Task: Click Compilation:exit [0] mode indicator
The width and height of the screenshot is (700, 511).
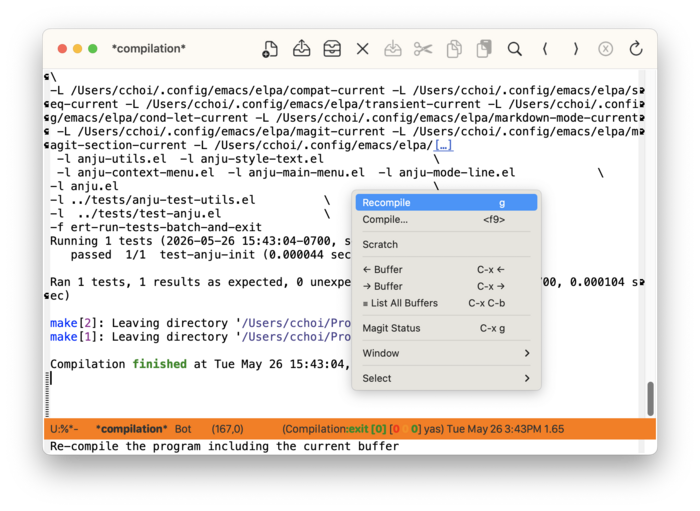Action: tap(334, 429)
